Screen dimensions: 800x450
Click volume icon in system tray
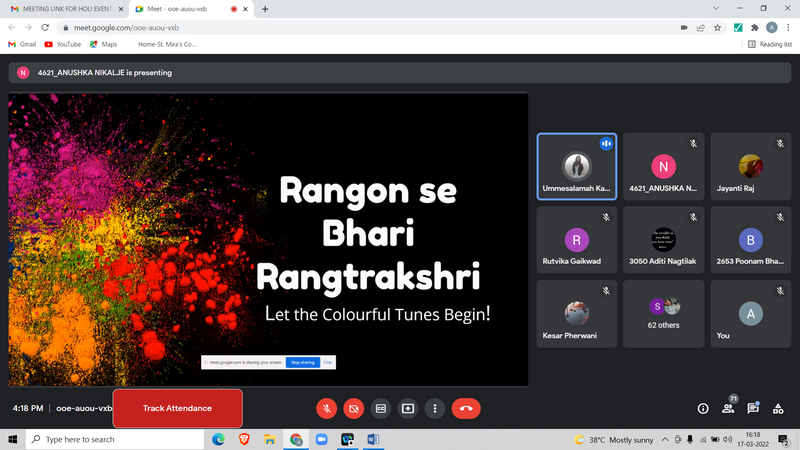[728, 439]
